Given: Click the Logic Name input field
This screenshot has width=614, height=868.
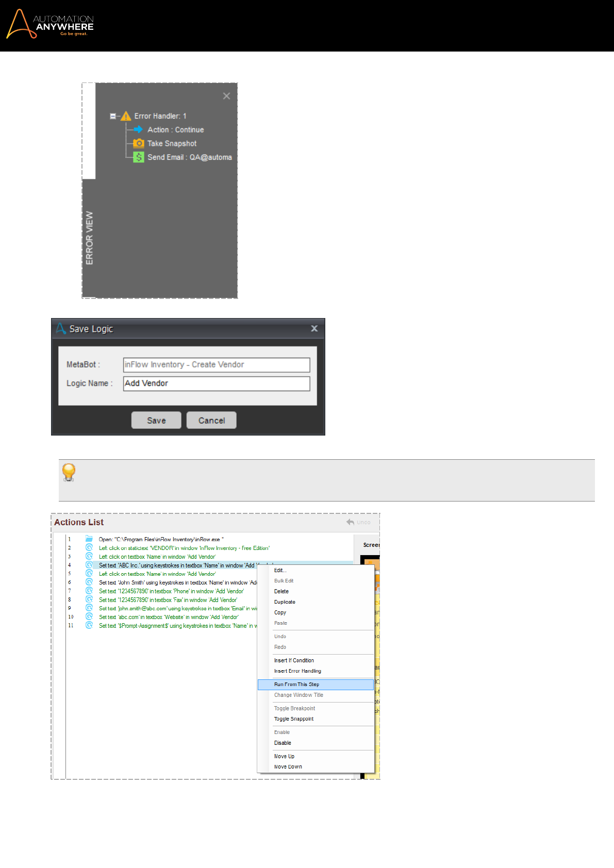Looking at the screenshot, I should [x=217, y=383].
